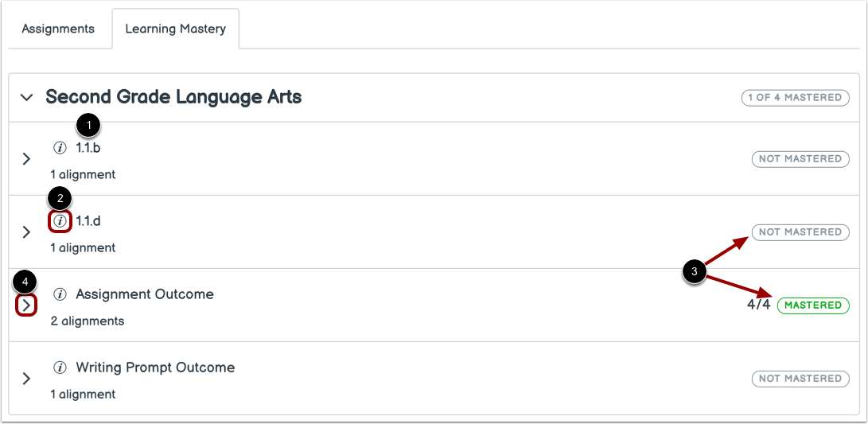Open info icon for Assignment Outcome
Image resolution: width=868 pixels, height=424 pixels.
coord(60,294)
